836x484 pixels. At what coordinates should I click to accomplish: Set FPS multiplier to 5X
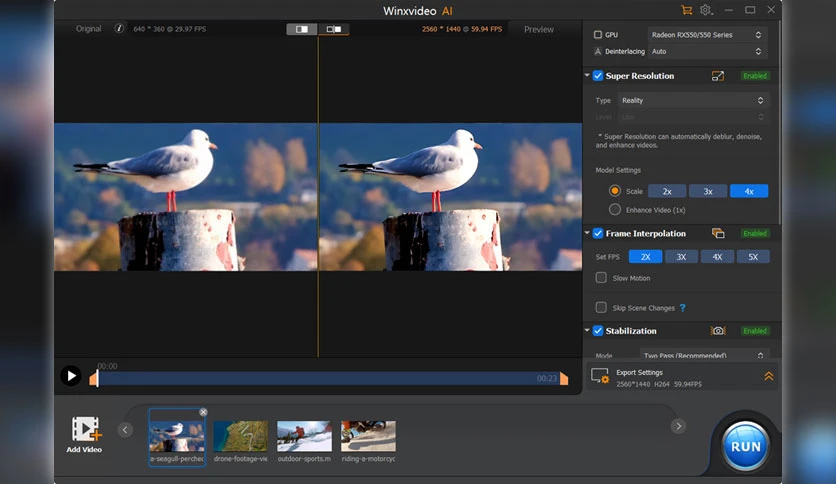753,257
